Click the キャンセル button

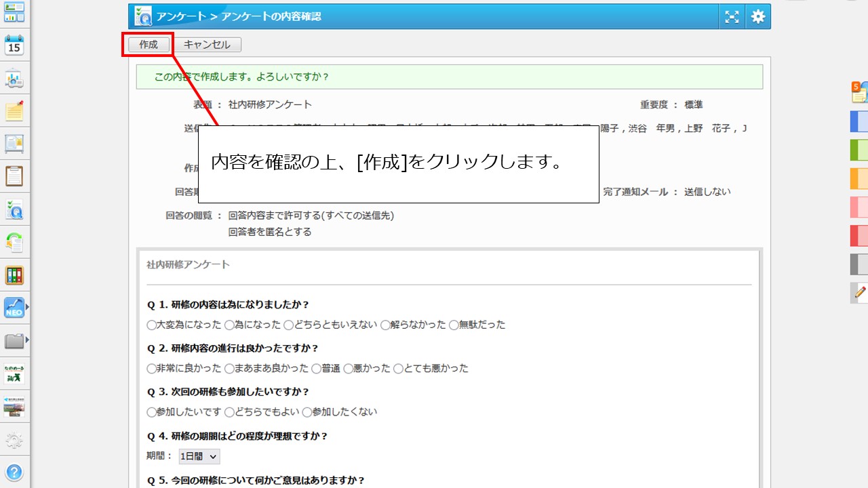click(x=207, y=45)
